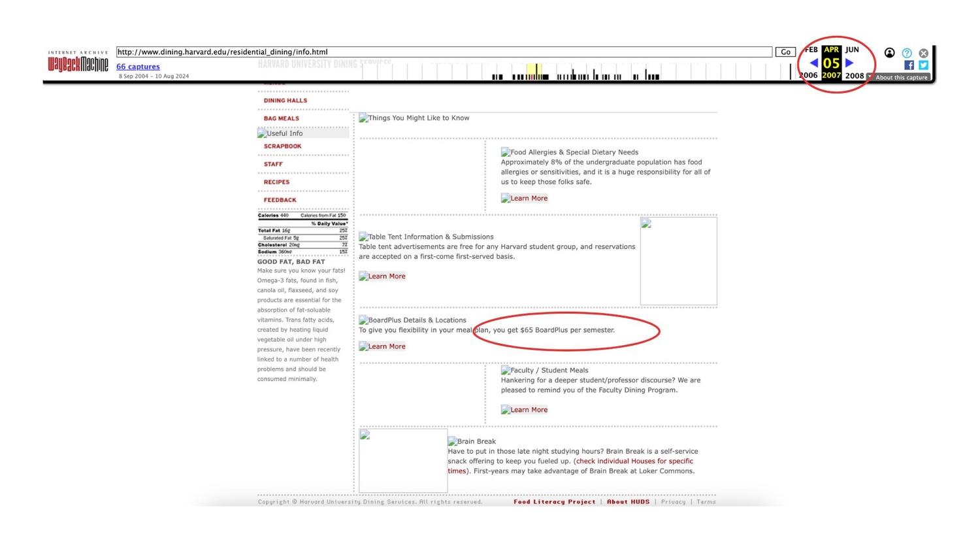Share this capture on Facebook
Viewport: 980px width, 551px height.
coord(909,65)
